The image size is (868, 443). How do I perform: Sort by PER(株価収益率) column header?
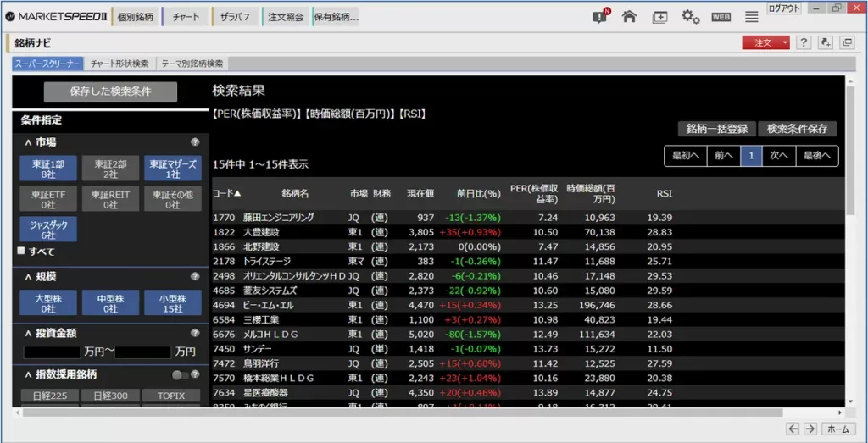pos(534,194)
